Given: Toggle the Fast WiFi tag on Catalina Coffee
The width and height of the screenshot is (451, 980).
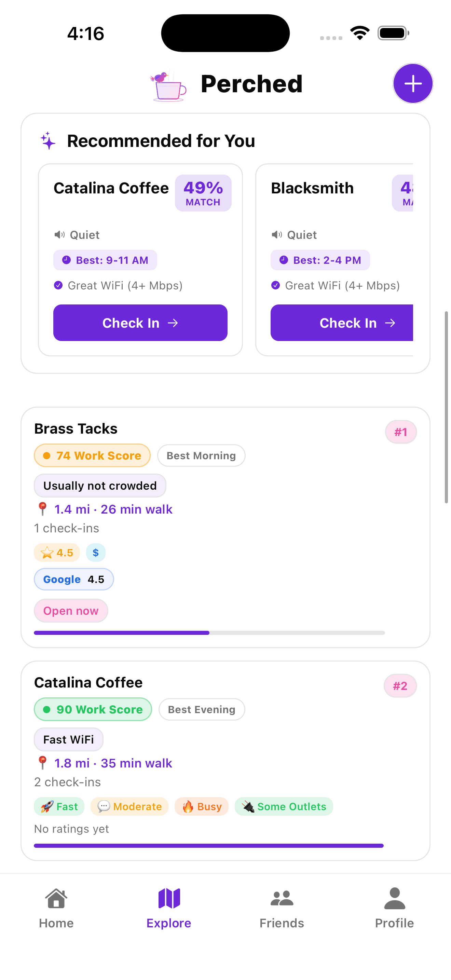Looking at the screenshot, I should click(x=68, y=739).
